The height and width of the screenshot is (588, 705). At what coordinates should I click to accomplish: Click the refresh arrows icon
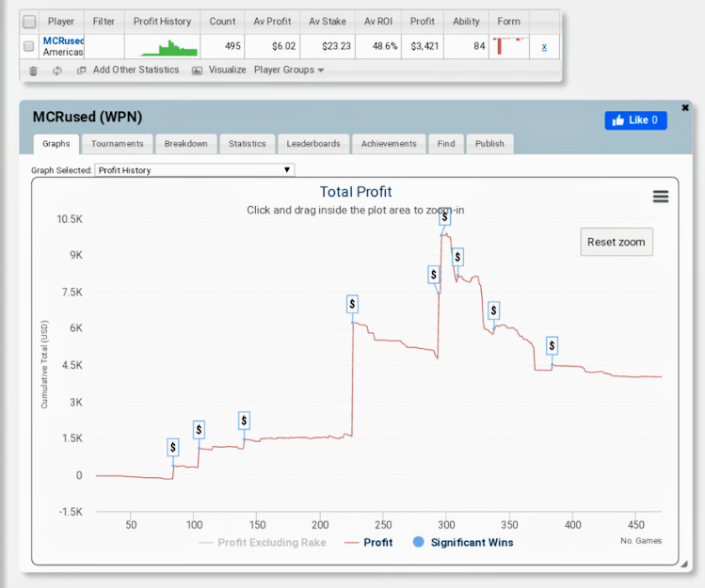[56, 71]
